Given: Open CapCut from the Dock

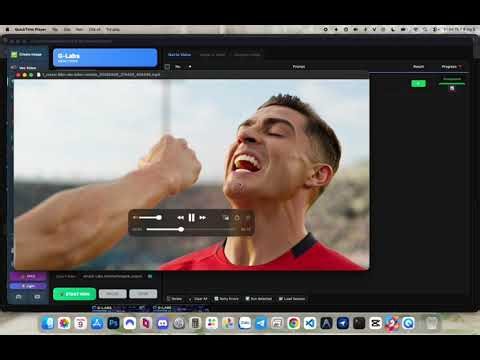Looking at the screenshot, I should 375,323.
